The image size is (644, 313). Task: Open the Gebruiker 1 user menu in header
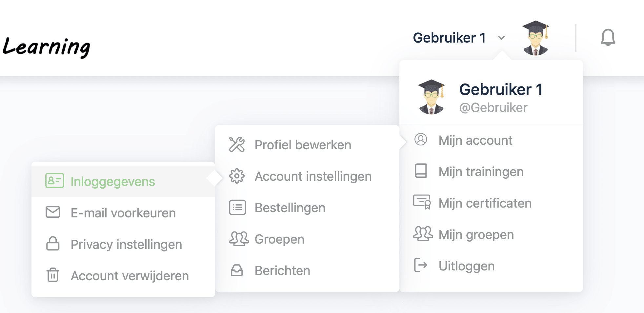449,38
